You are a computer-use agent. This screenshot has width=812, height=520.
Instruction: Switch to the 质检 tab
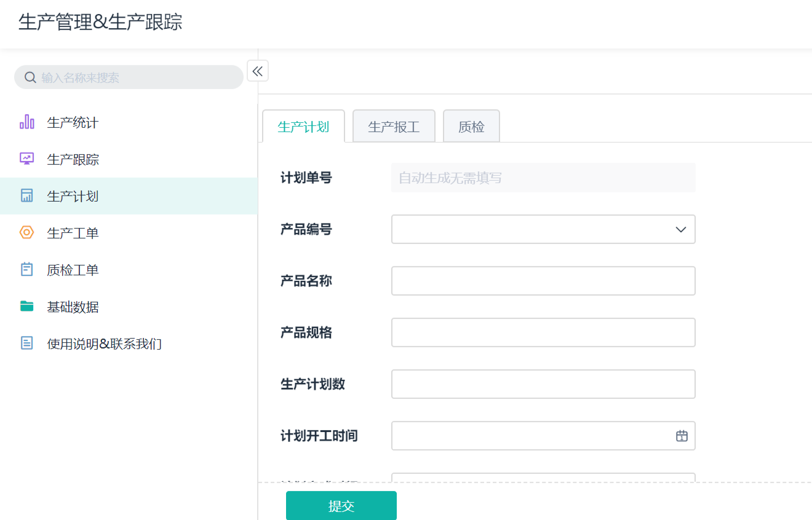click(471, 127)
